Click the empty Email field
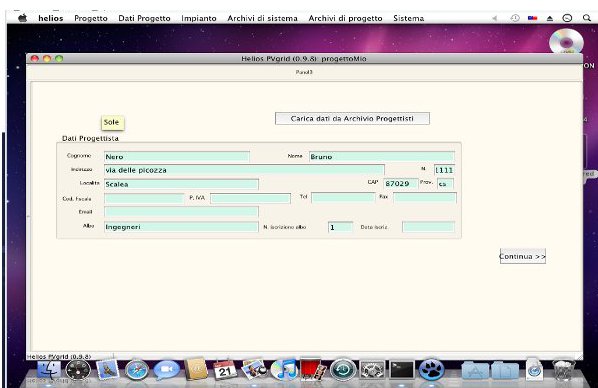Viewport: 598px width, 388px height. 181,212
